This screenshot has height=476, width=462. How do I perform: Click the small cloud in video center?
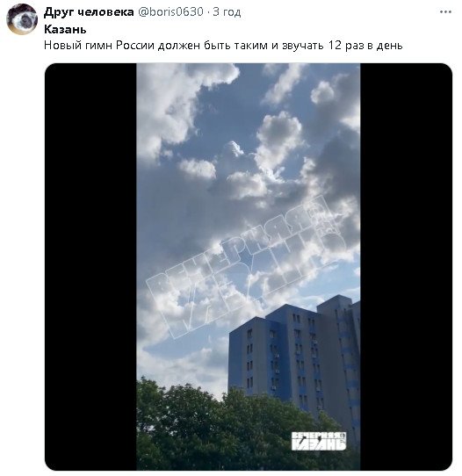(198, 169)
